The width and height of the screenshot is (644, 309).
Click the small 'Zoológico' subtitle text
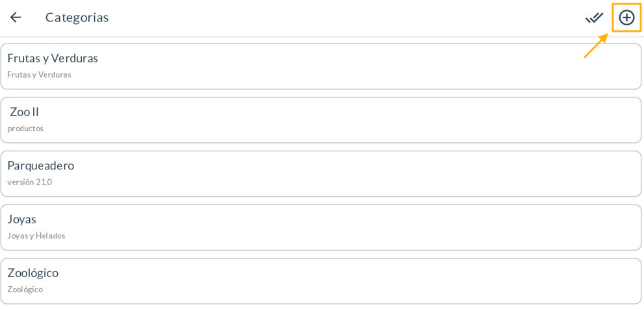pyautogui.click(x=25, y=290)
